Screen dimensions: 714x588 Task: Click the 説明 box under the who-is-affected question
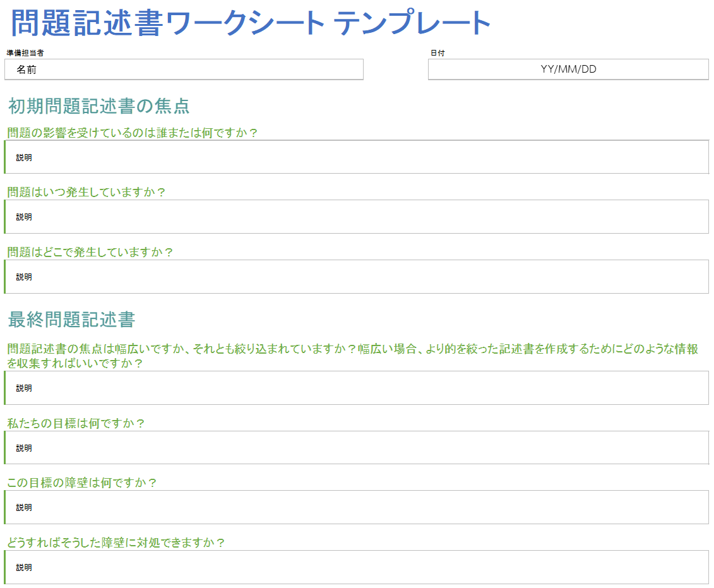pyautogui.click(x=357, y=157)
